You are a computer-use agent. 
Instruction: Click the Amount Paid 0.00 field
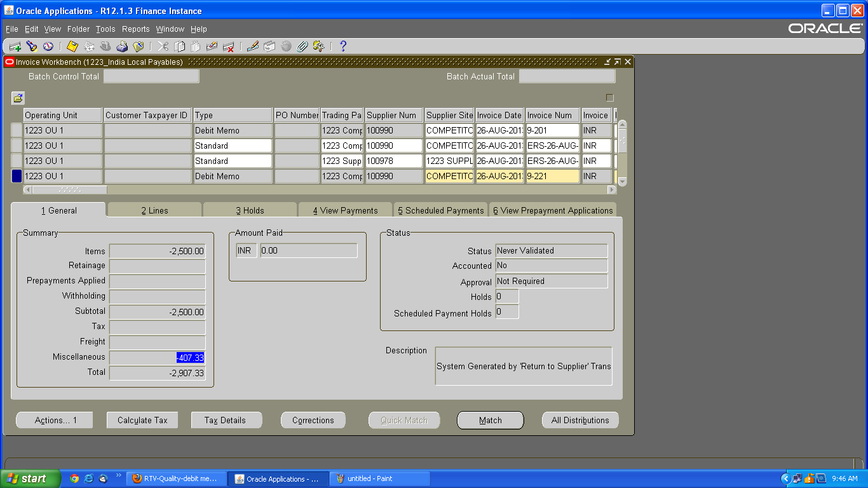click(309, 251)
